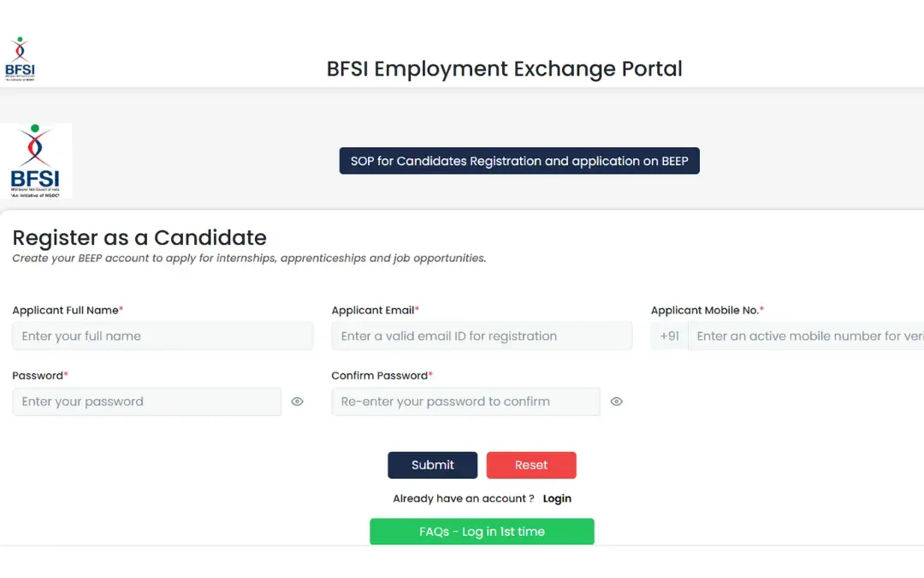This screenshot has height=578, width=924.
Task: Click the 'Applicant Email' label
Action: coord(373,310)
